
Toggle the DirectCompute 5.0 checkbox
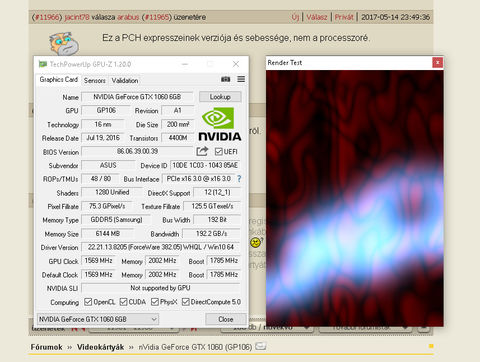pyautogui.click(x=186, y=302)
